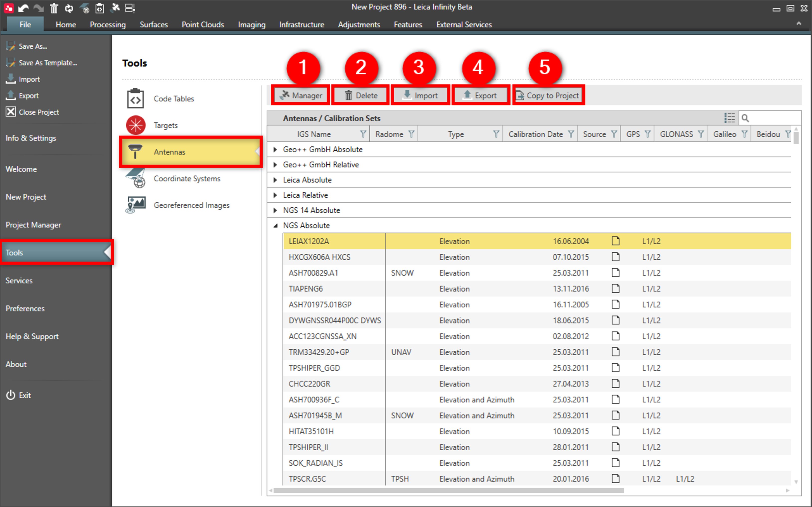Click the vertical scrollbar down arrow

(796, 482)
